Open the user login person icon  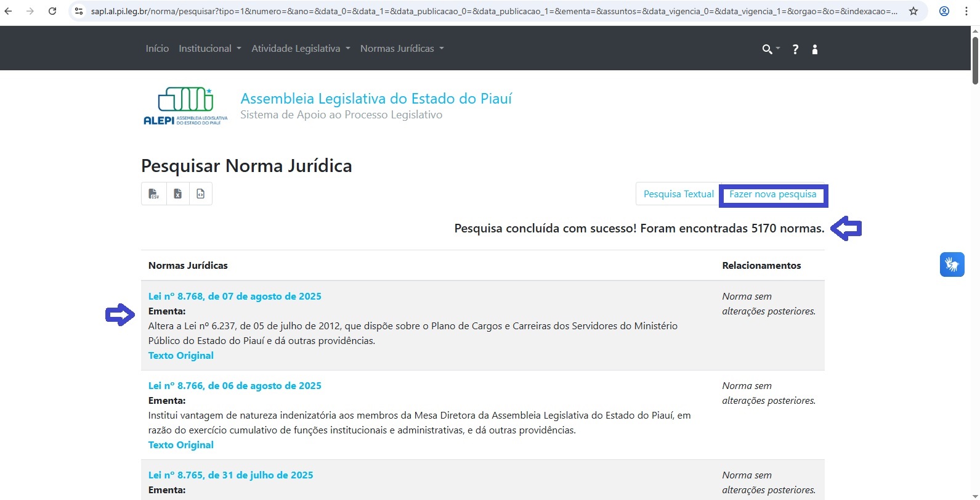815,49
